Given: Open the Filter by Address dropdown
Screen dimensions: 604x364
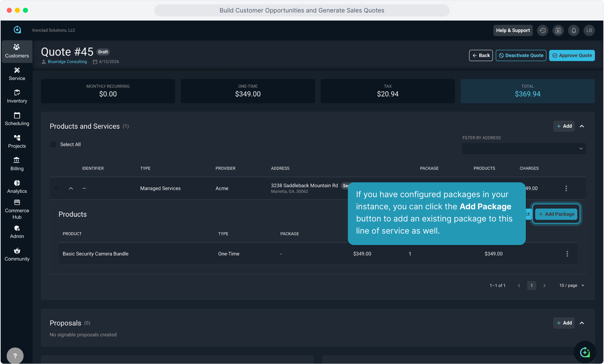Looking at the screenshot, I should [x=524, y=149].
